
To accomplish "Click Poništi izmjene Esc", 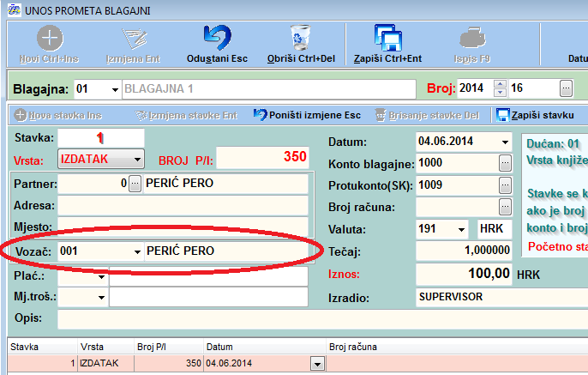I will coord(307,115).
